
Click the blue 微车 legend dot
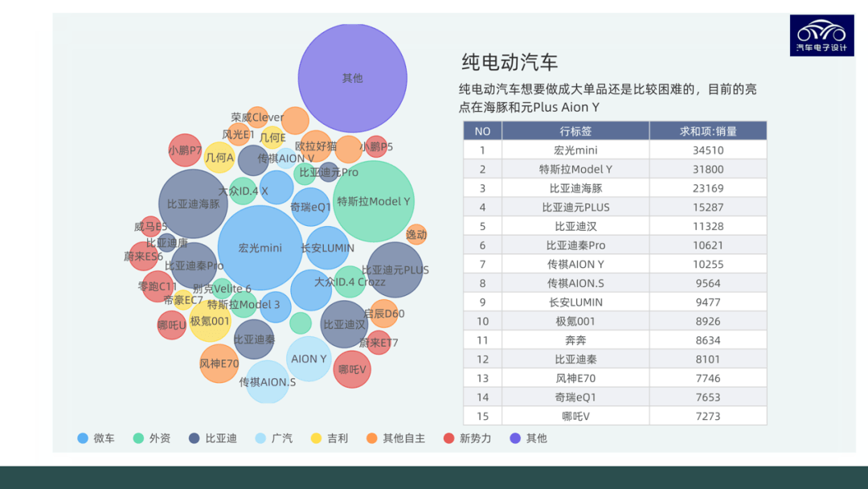coord(83,438)
